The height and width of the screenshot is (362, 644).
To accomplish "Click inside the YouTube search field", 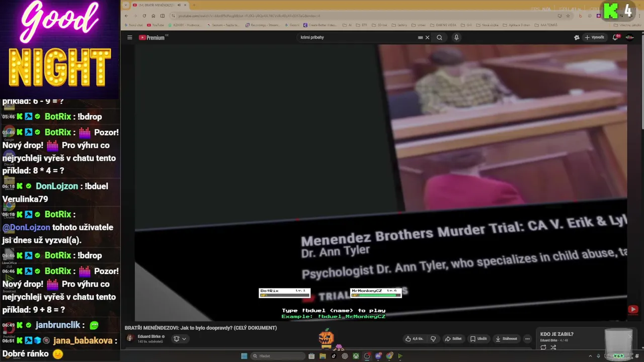I will (357, 37).
